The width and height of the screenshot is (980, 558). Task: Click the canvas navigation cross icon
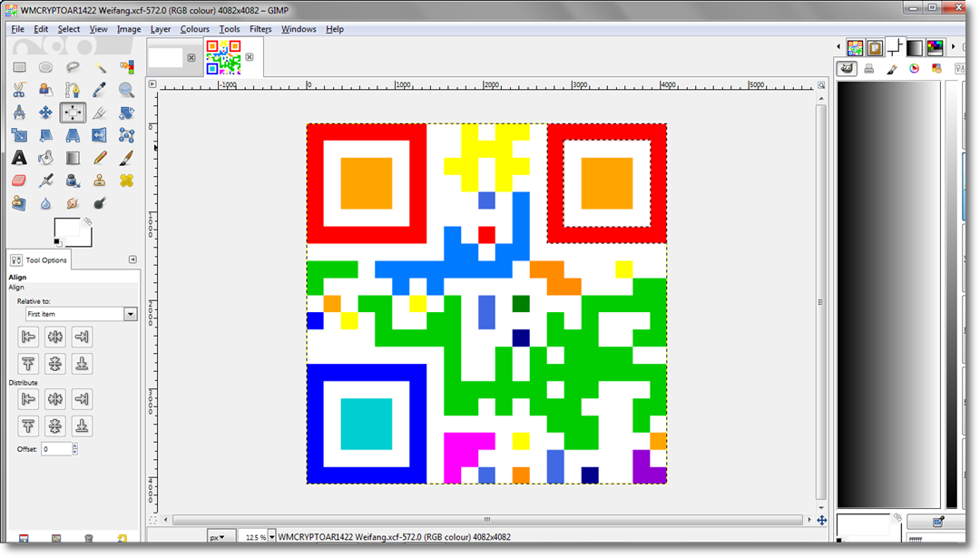click(x=821, y=520)
